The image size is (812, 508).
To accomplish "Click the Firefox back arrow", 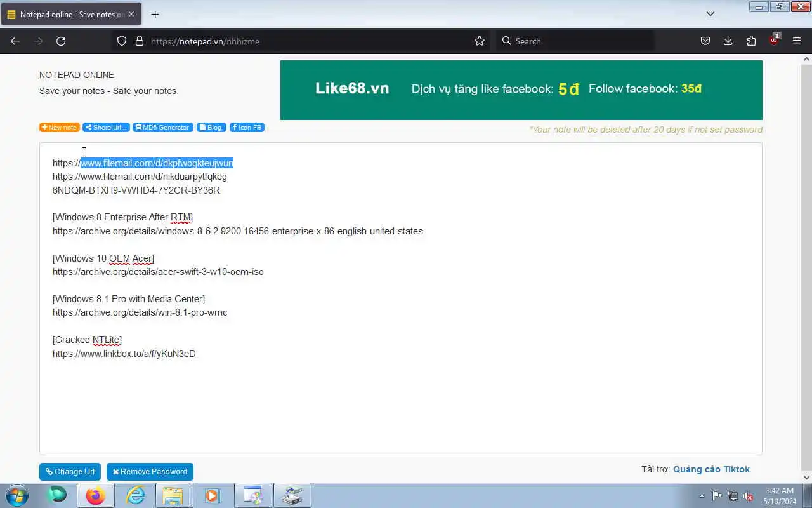I will click(x=15, y=41).
